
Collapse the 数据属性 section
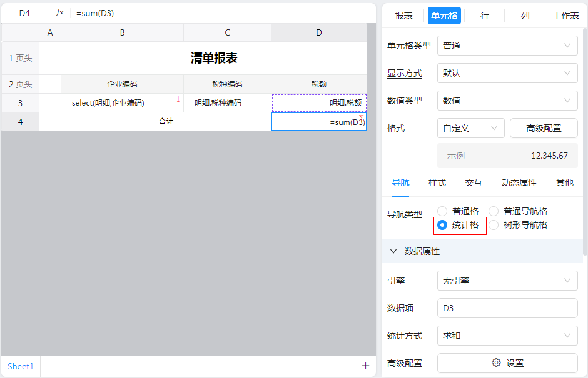click(393, 251)
